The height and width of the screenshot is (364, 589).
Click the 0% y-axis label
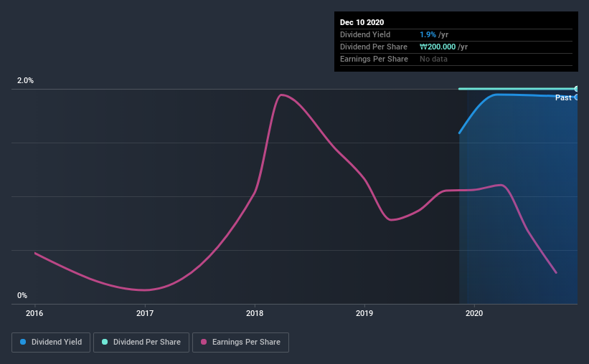point(22,296)
